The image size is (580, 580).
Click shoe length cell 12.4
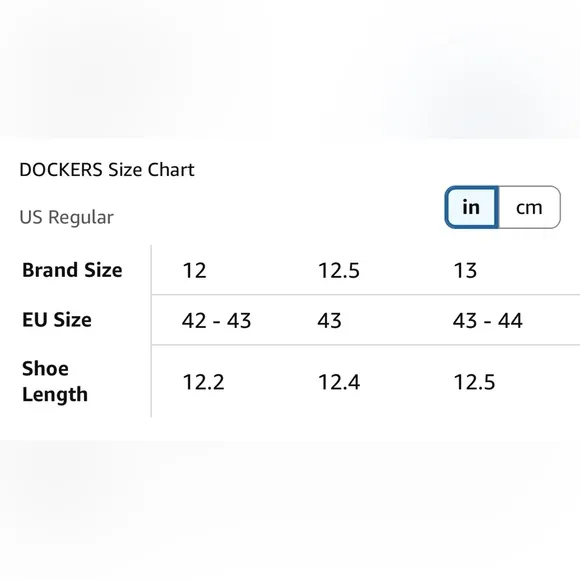(x=339, y=382)
